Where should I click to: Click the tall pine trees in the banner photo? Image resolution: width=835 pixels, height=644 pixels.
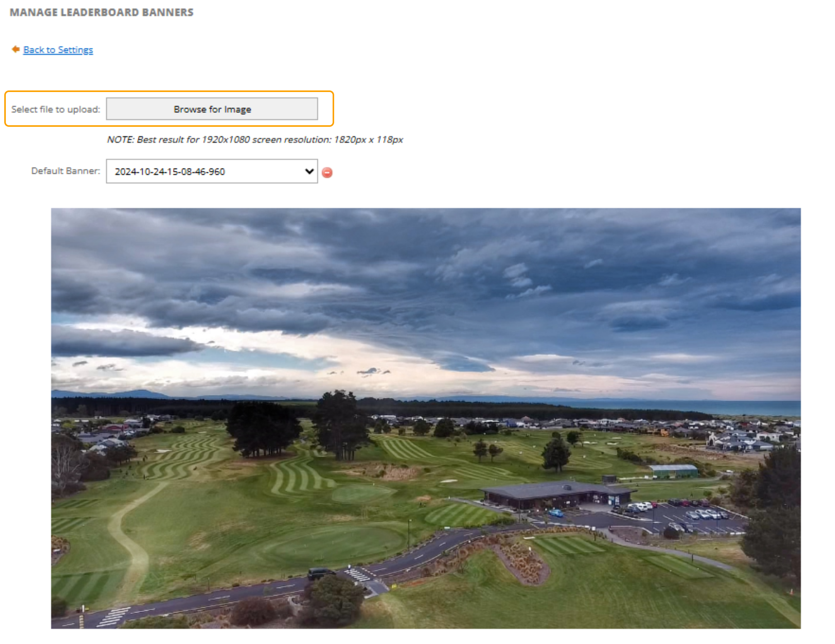tap(340, 425)
